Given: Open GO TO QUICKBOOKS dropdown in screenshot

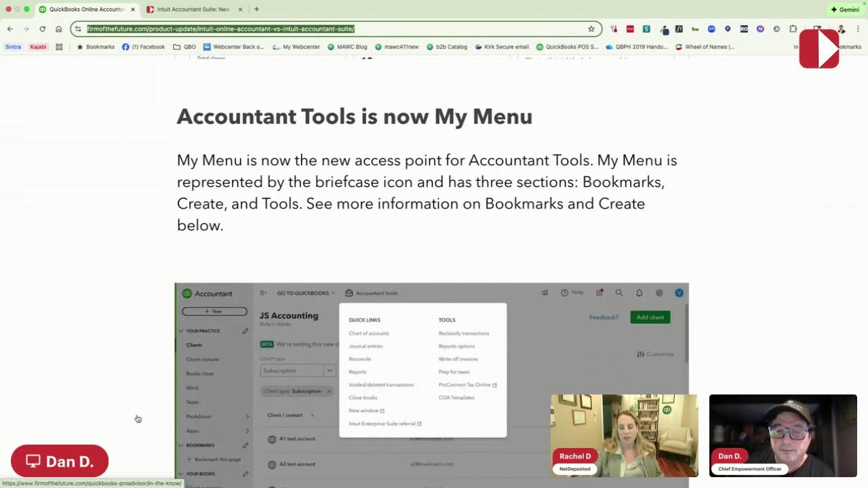Looking at the screenshot, I should click(x=306, y=293).
